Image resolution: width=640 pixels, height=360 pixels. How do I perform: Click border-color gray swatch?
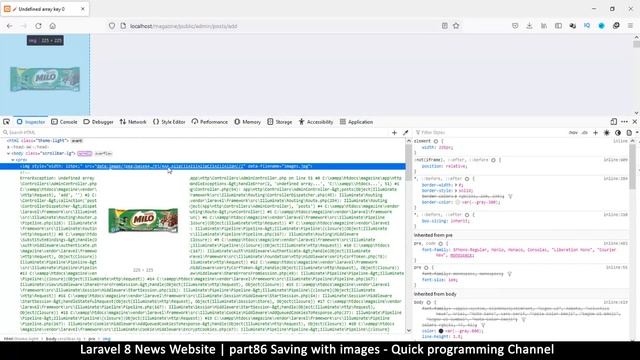coord(458,202)
